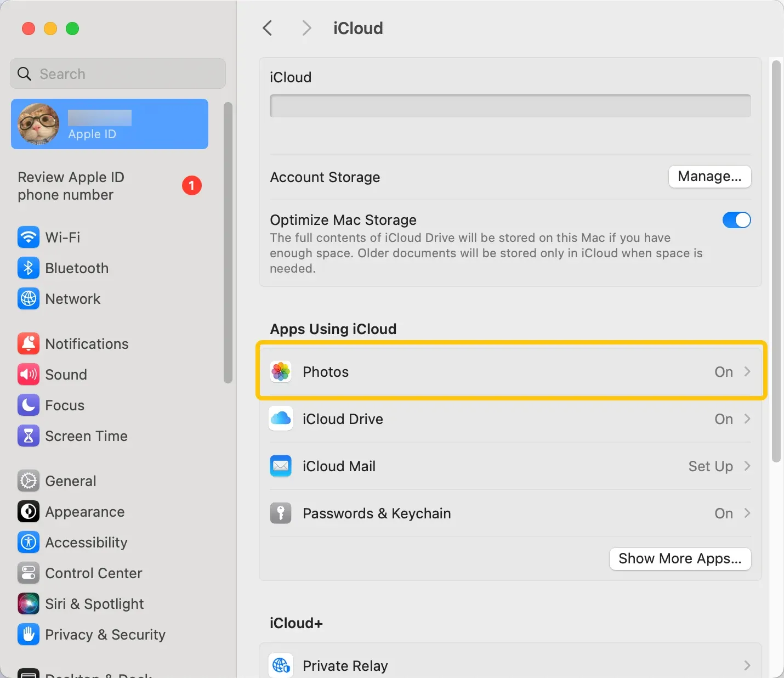Click the search magnifier icon
This screenshot has width=784, height=678.
click(x=25, y=74)
